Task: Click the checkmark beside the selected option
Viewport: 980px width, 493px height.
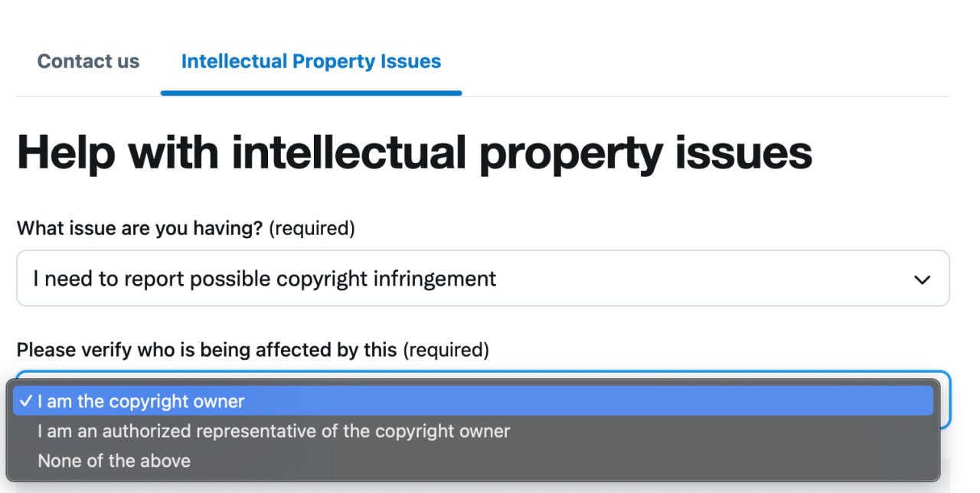Action: 27,400
